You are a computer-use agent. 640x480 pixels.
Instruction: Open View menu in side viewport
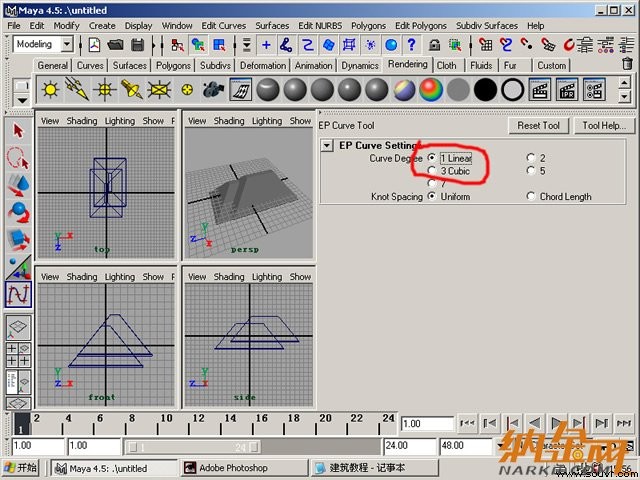point(197,277)
